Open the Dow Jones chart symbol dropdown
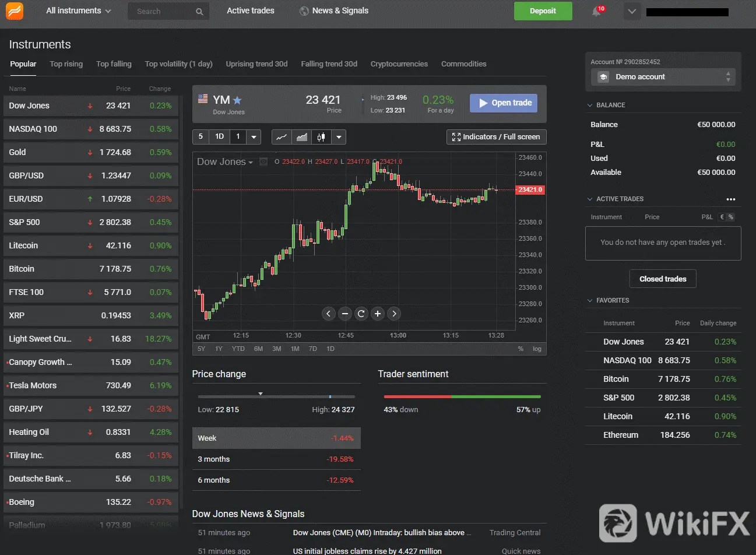Screen dimensions: 756x555 [225, 161]
